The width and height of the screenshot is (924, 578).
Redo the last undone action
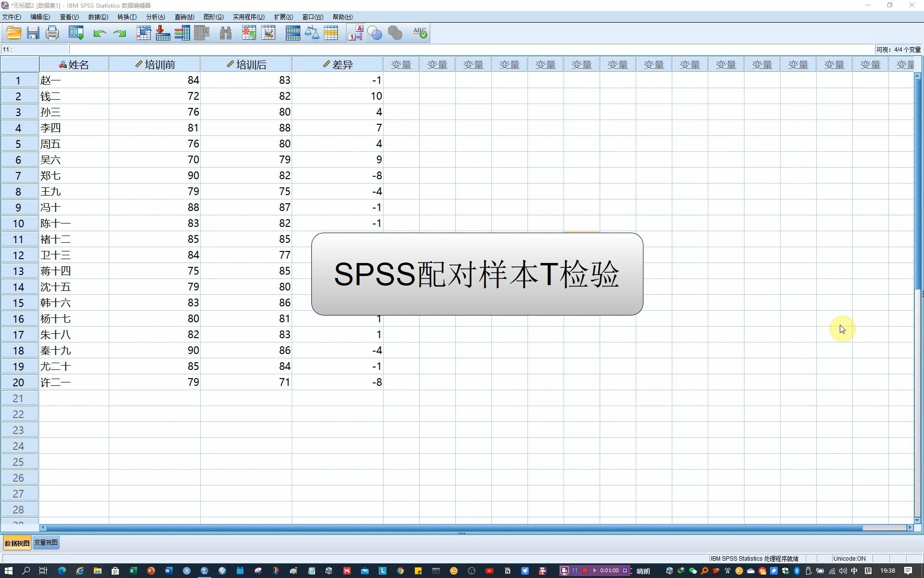(x=118, y=33)
